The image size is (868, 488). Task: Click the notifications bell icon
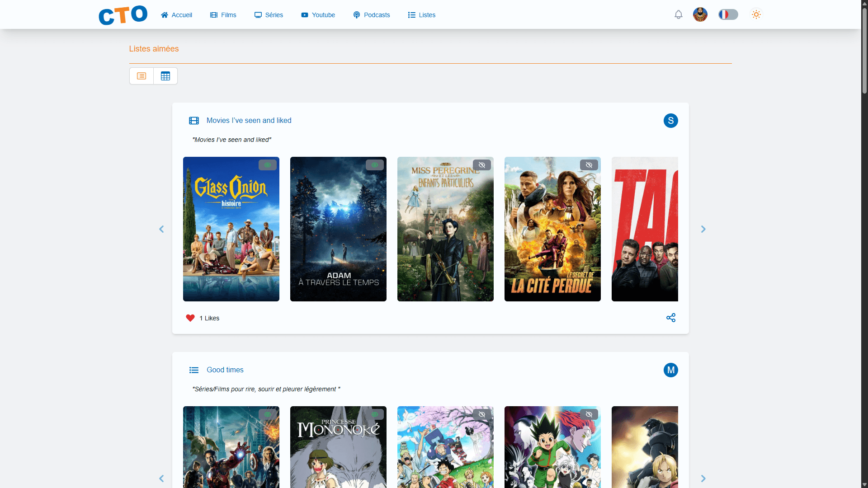click(x=678, y=15)
